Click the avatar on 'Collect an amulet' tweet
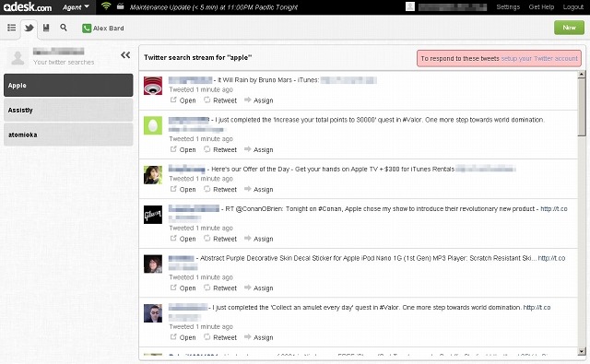Image resolution: width=590 pixels, height=364 pixels. (153, 313)
